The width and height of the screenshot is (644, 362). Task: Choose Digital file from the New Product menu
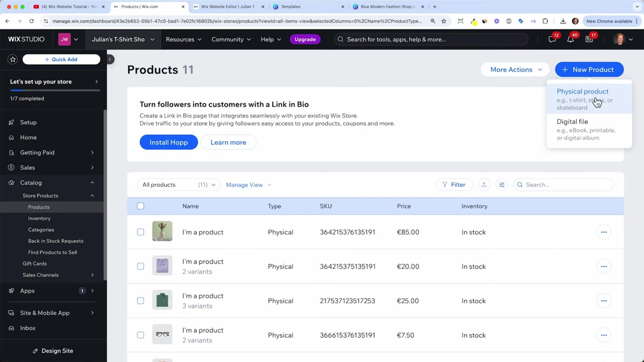(589, 129)
